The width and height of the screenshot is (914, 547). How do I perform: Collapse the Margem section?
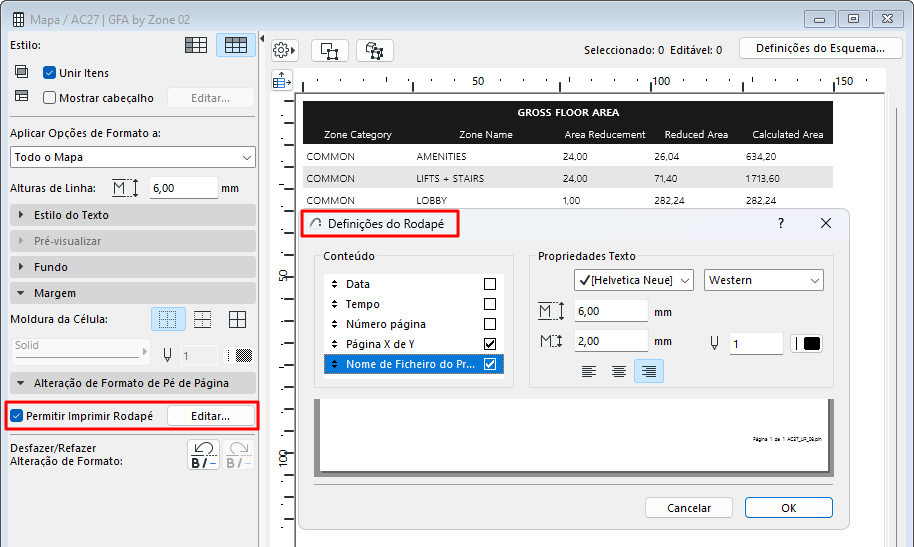[133, 293]
